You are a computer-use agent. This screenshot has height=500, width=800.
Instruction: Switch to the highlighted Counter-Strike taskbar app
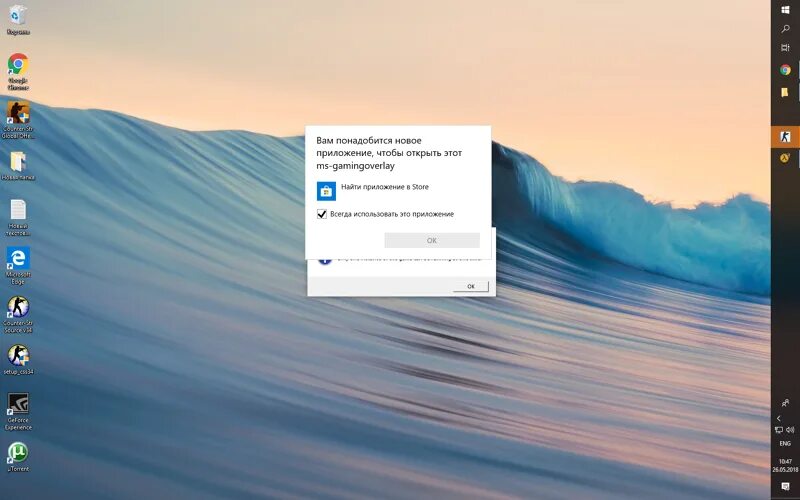[x=785, y=137]
